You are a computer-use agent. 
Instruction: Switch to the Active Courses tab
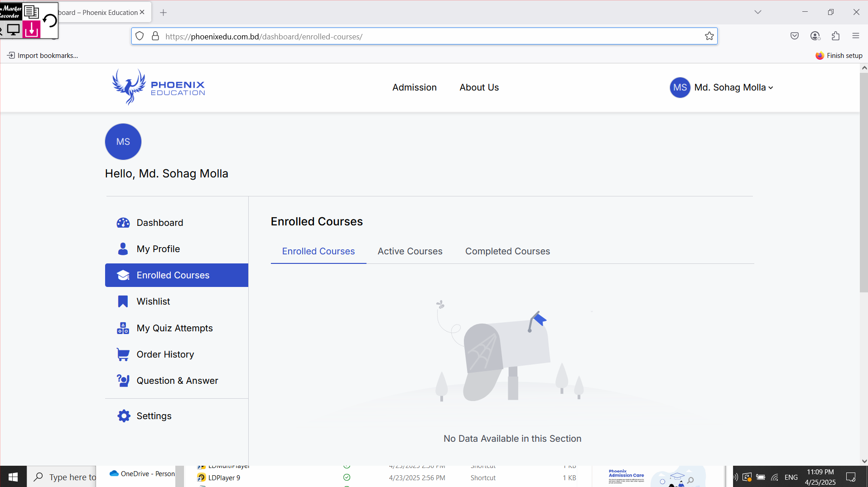click(x=410, y=251)
